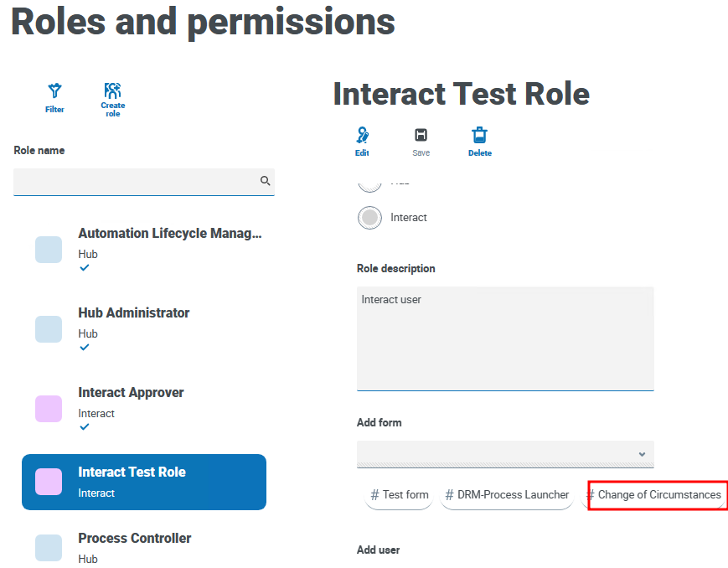Select the partially hidden Hub radio button
The height and width of the screenshot is (568, 728).
369,183
